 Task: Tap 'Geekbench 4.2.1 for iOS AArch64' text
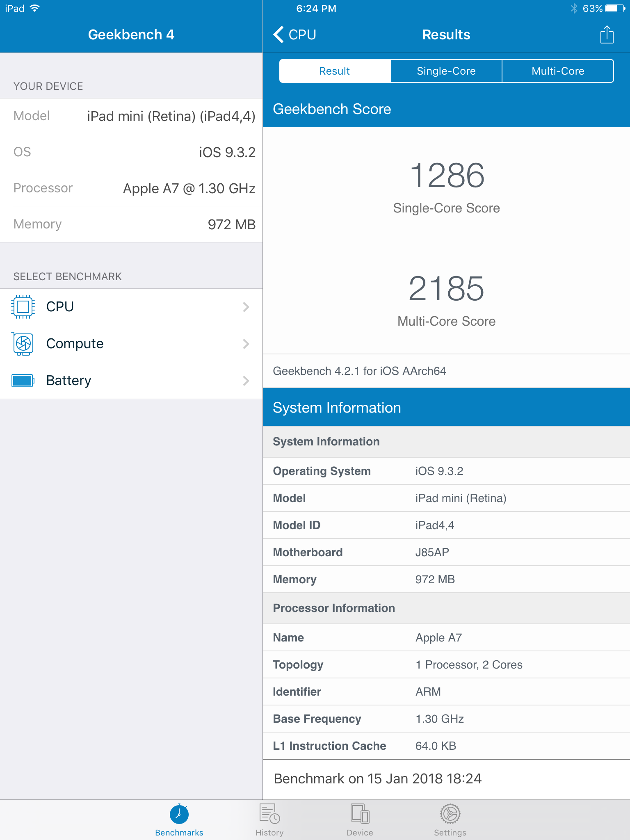pyautogui.click(x=359, y=371)
